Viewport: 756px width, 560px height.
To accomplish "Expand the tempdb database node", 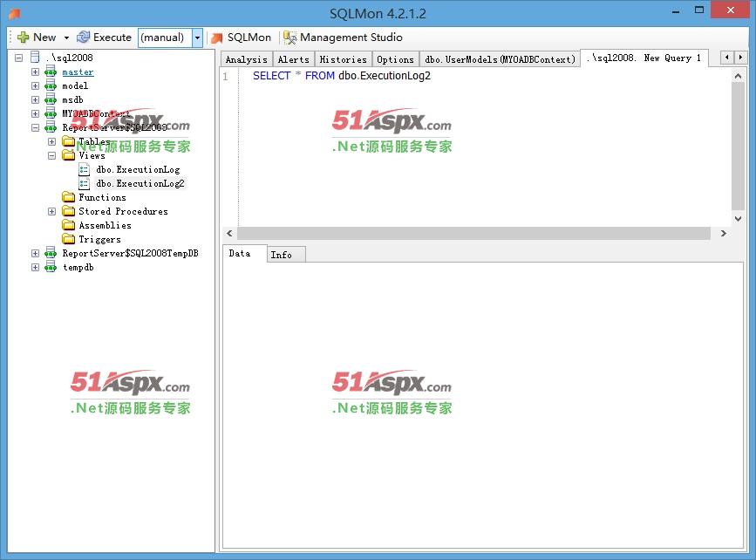I will [35, 267].
